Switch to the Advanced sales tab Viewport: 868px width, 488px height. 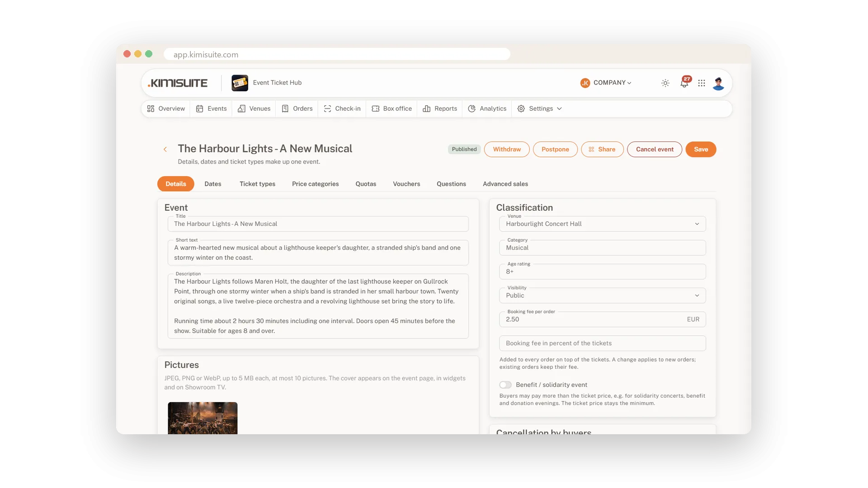click(505, 184)
